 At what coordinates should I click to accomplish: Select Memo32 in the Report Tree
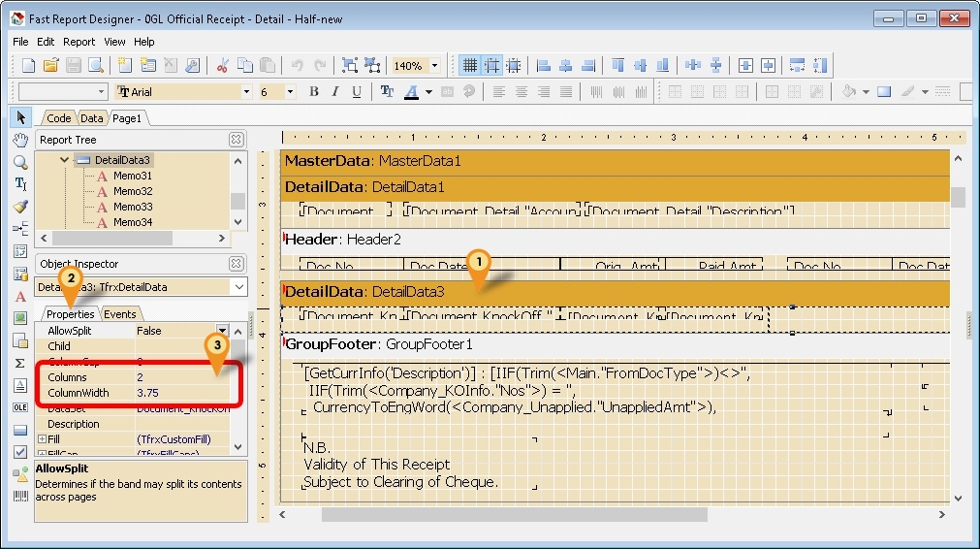132,191
